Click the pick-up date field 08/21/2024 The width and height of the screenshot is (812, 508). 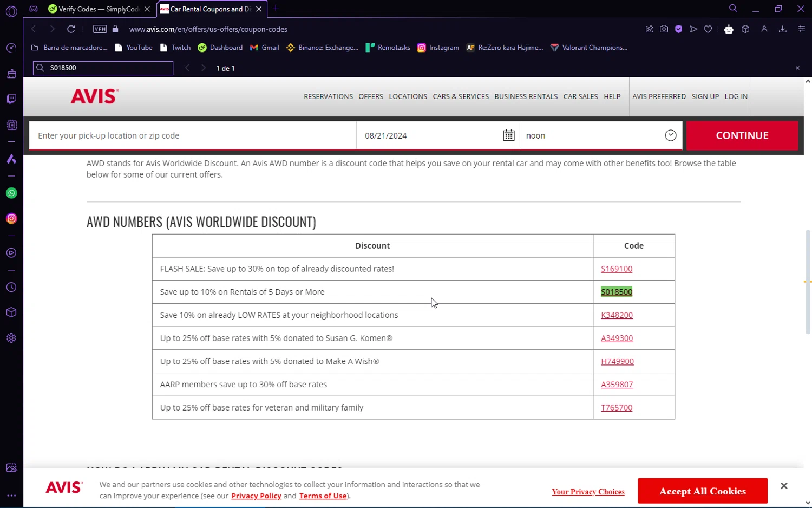coord(438,135)
